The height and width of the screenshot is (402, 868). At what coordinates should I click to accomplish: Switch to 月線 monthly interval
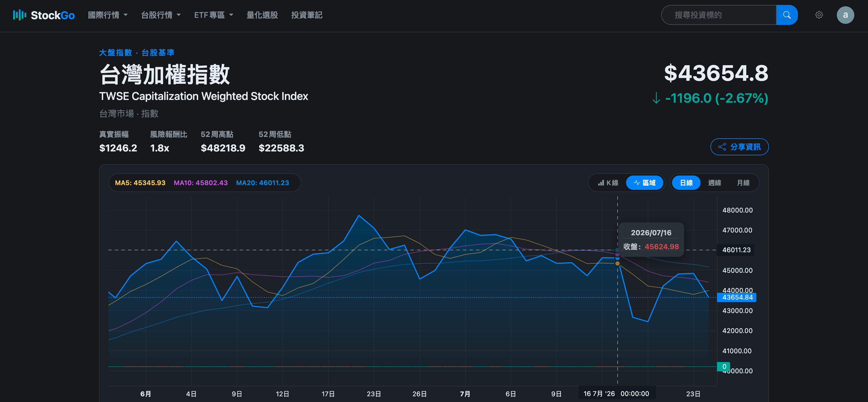tap(743, 183)
